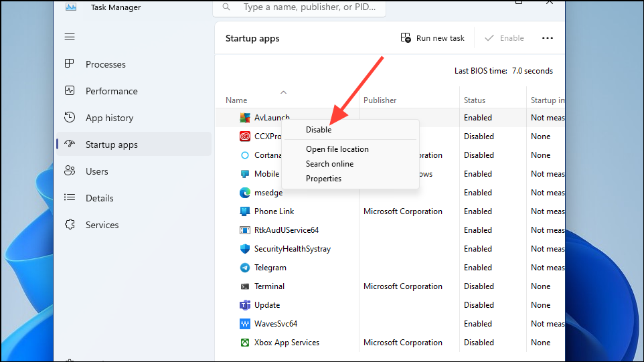Open the three-dot more options menu
The height and width of the screenshot is (362, 644).
[548, 37]
